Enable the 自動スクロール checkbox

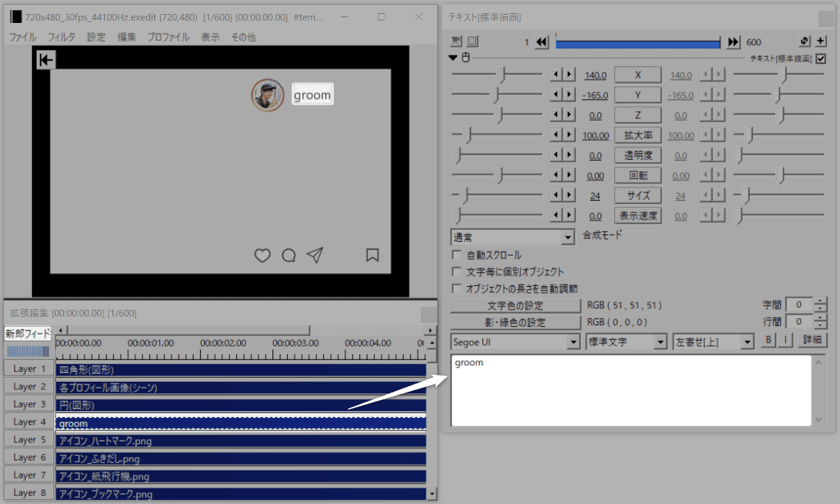457,255
